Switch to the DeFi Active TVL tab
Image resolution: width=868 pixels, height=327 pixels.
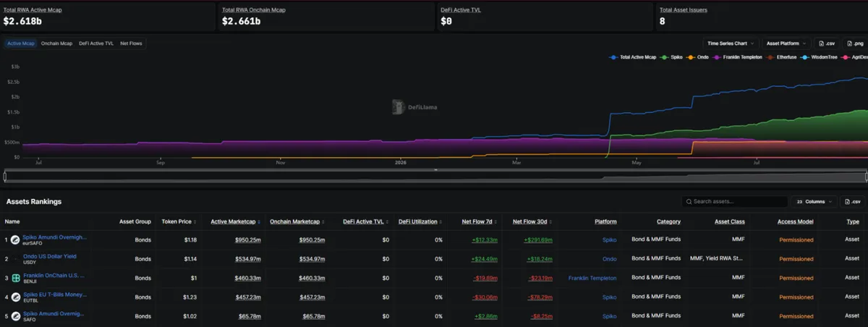tap(96, 43)
